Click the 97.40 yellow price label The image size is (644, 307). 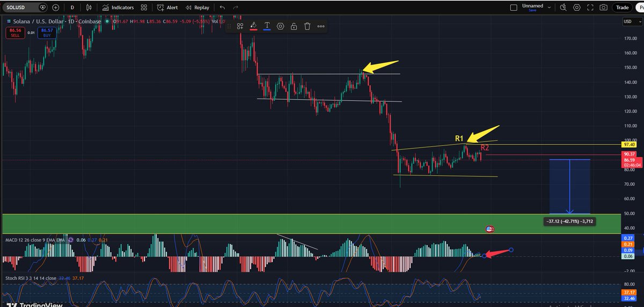pos(630,145)
